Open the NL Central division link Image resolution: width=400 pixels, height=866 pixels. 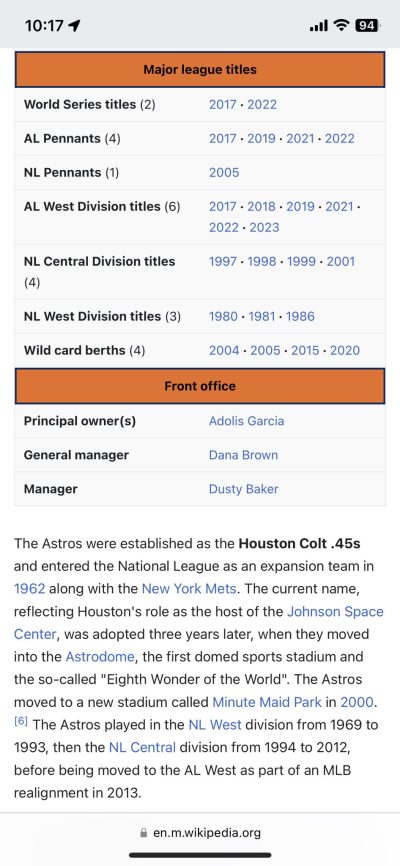pos(142,748)
